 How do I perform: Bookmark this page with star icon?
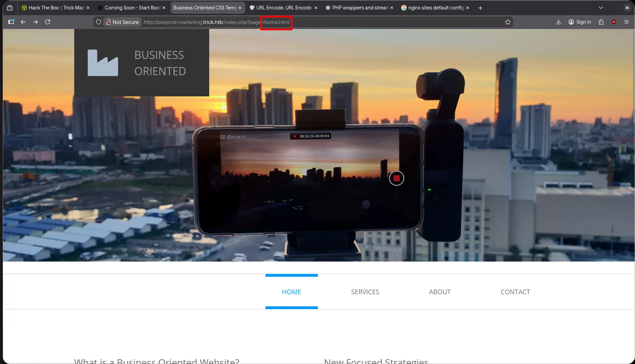pos(507,22)
